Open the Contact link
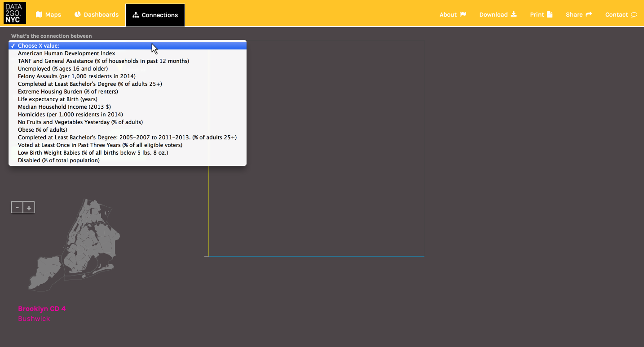644x347 pixels. coord(621,14)
